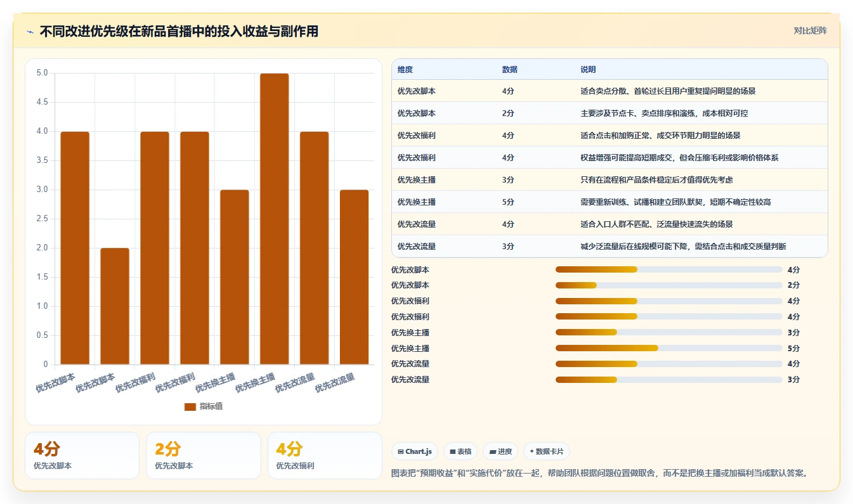Click the 指标值 legend label
This screenshot has height=504, width=853.
click(x=211, y=406)
